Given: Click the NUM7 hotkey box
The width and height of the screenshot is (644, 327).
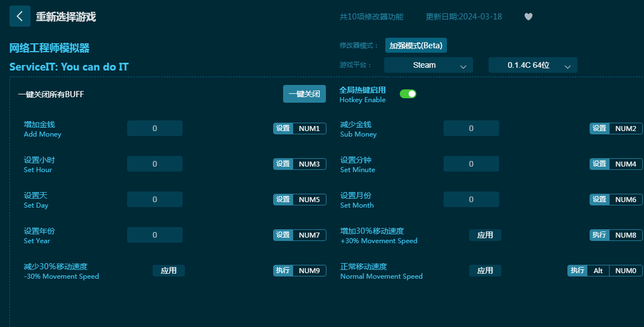Looking at the screenshot, I should tap(309, 235).
